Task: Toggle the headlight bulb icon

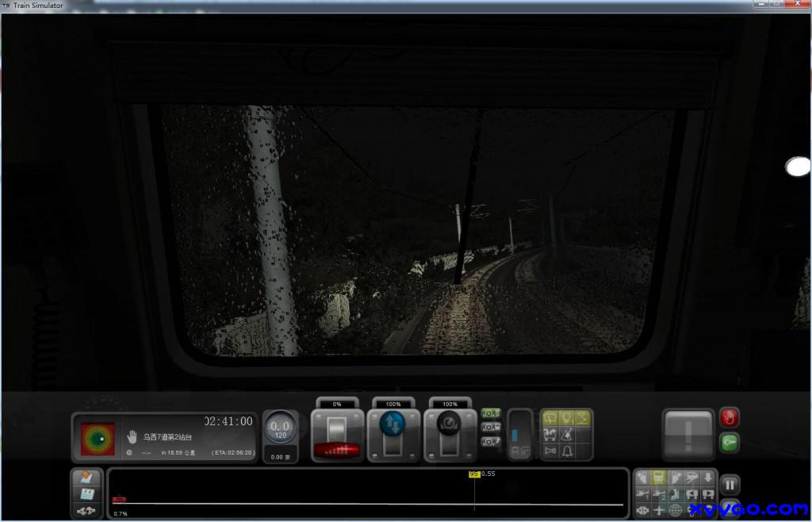Action: 567,418
